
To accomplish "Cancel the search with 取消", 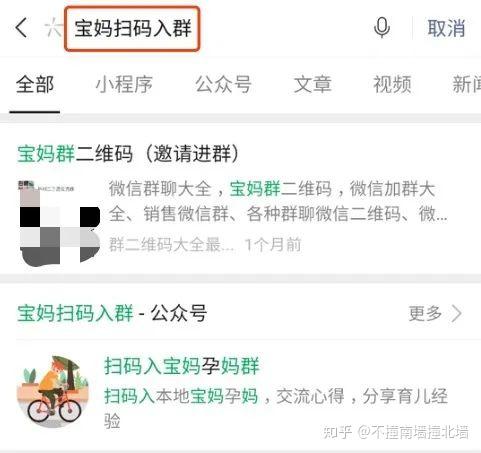I will point(446,28).
